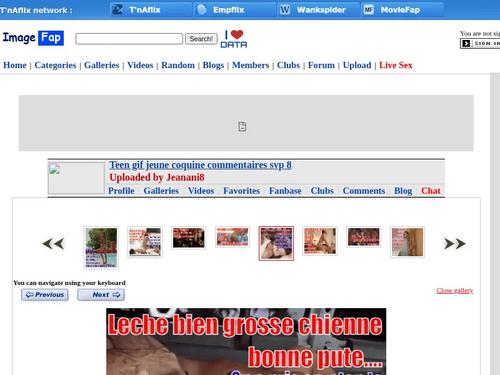
Task: Open the red Chat tab
Action: coord(431,191)
